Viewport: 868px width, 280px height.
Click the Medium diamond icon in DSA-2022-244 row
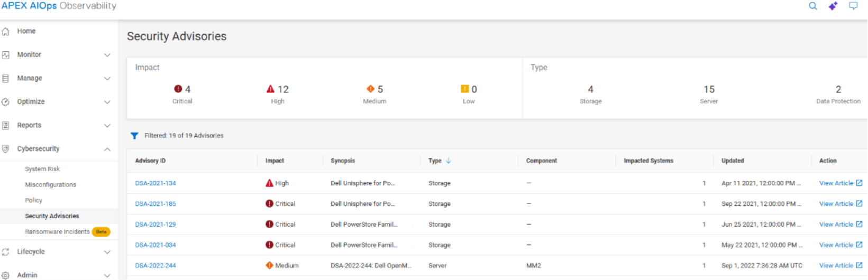[270, 265]
